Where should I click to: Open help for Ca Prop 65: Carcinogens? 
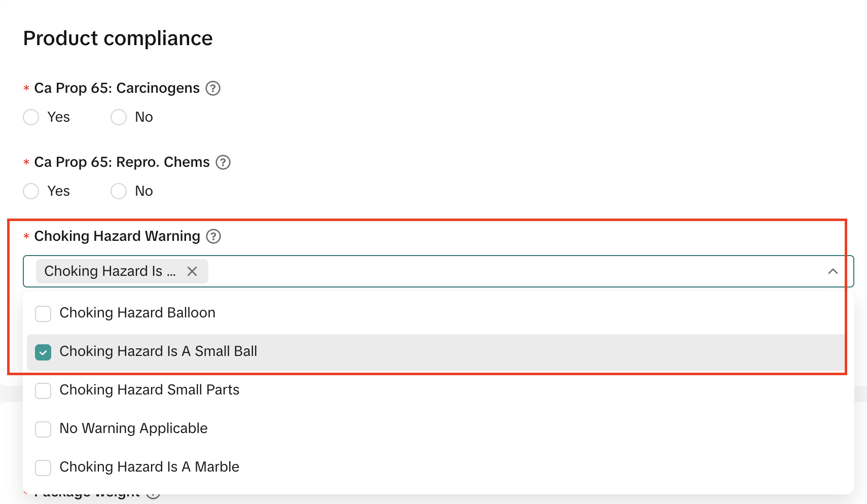coord(213,88)
